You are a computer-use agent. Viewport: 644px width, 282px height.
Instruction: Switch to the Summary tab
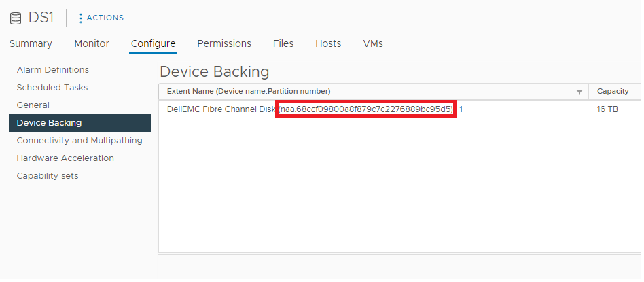[31, 43]
